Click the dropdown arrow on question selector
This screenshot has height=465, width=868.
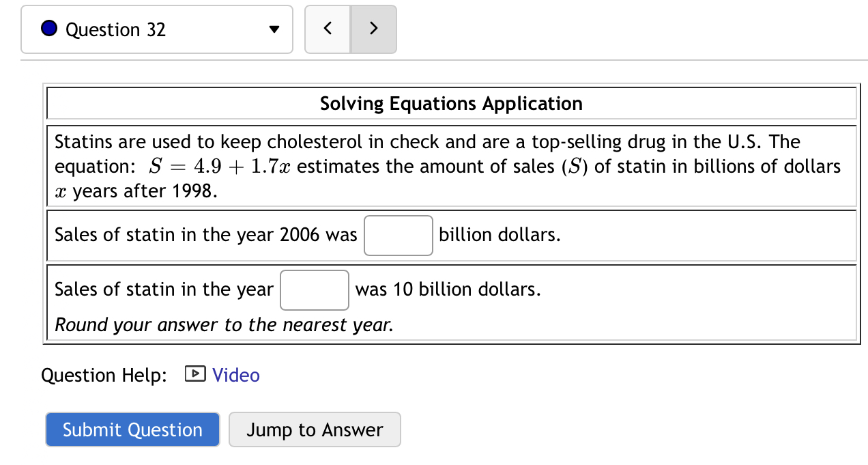(273, 29)
